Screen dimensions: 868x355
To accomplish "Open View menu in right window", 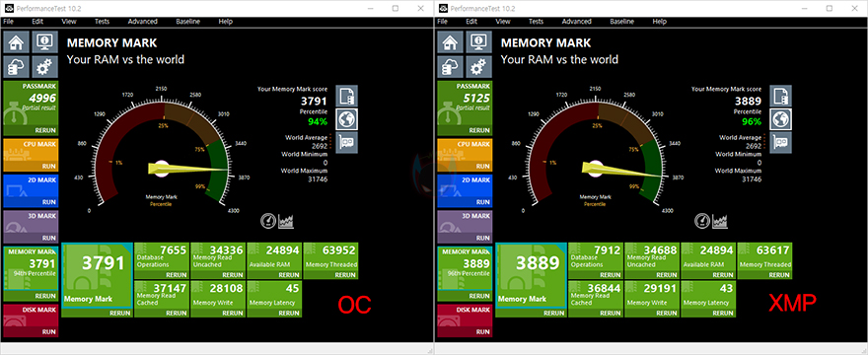I will pos(503,22).
